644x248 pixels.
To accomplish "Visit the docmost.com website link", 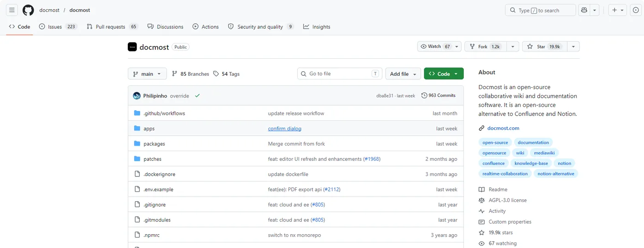I will pyautogui.click(x=503, y=128).
